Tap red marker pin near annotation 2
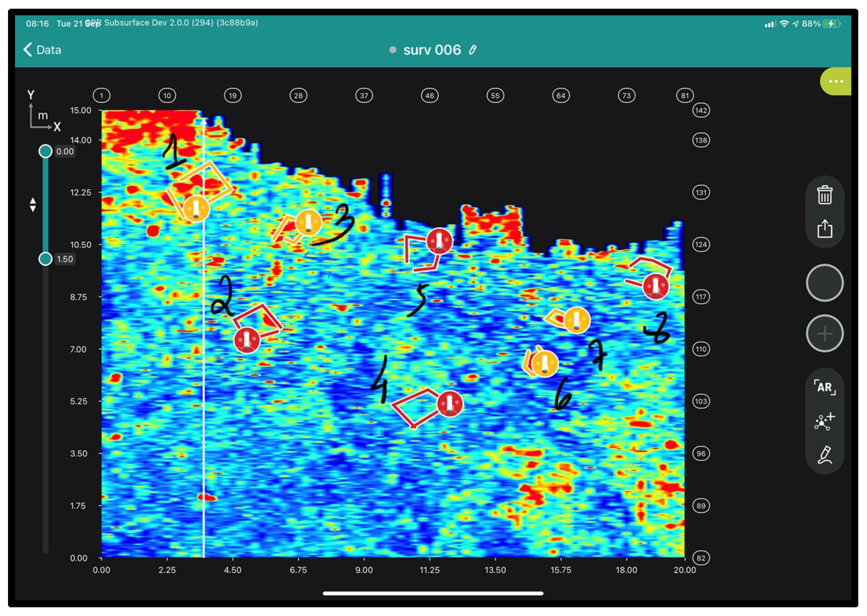This screenshot has height=616, width=867. pos(247,340)
